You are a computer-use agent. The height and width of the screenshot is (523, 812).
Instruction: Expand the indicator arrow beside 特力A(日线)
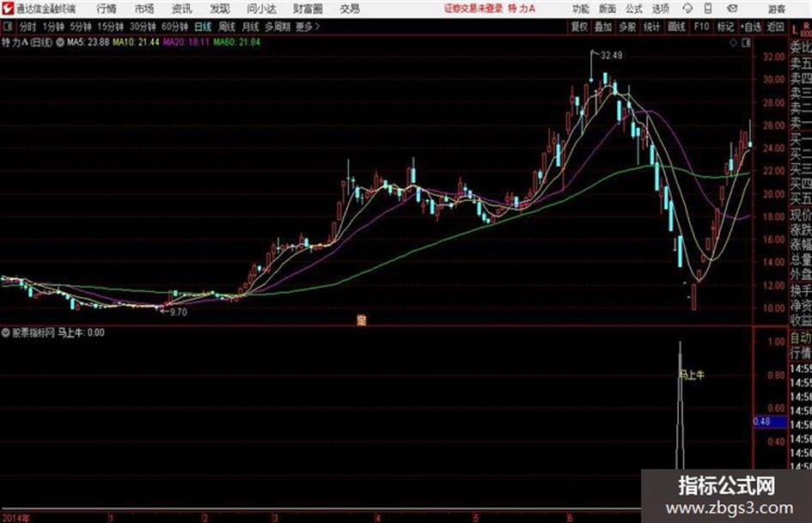click(60, 42)
